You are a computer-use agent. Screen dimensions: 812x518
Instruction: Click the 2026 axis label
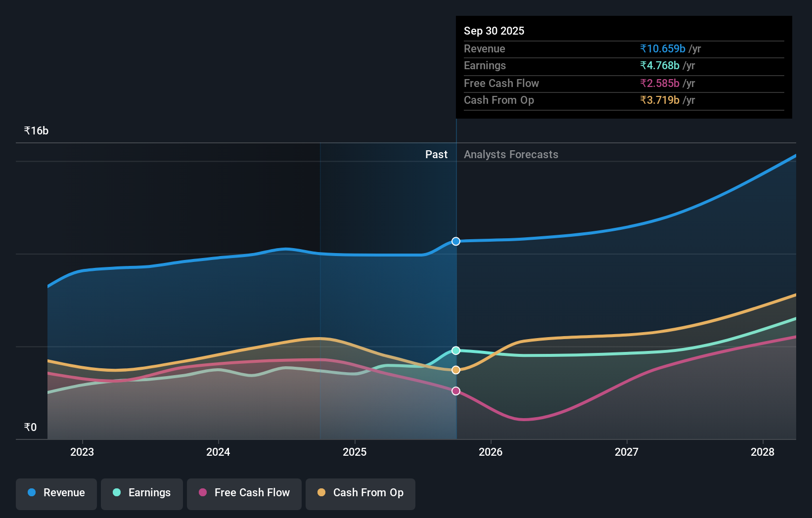[x=491, y=452]
